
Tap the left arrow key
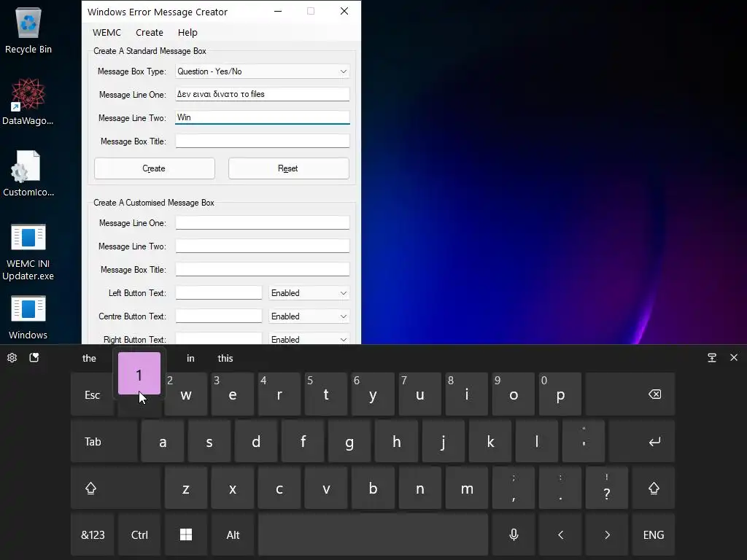pyautogui.click(x=560, y=534)
